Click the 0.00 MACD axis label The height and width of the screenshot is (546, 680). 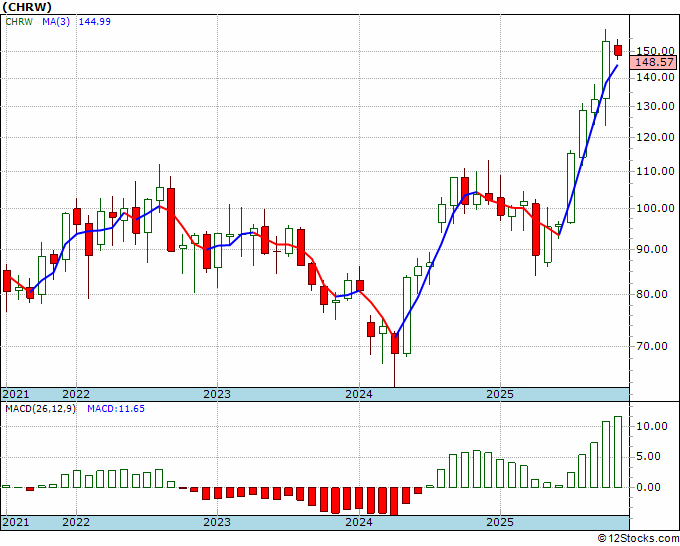tap(651, 487)
